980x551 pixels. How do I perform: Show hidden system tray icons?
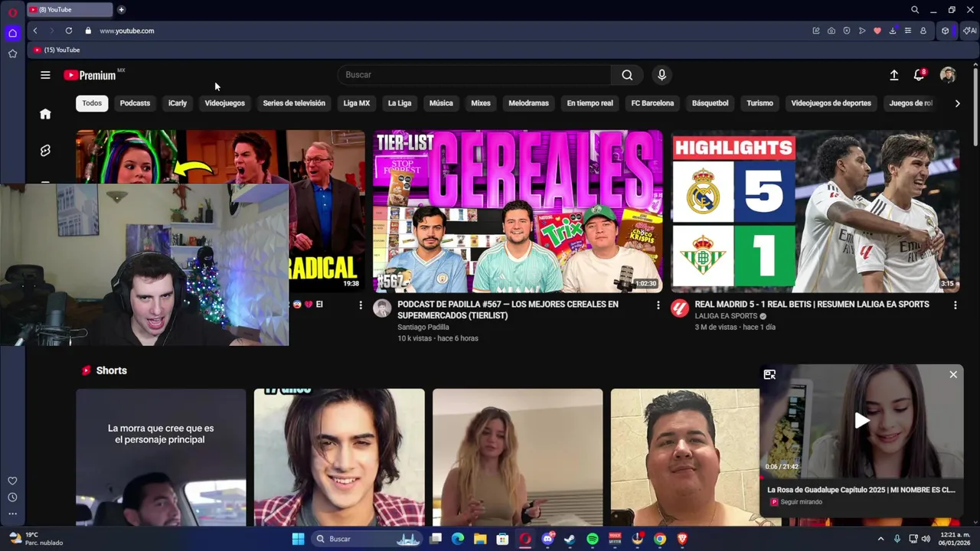coord(880,540)
